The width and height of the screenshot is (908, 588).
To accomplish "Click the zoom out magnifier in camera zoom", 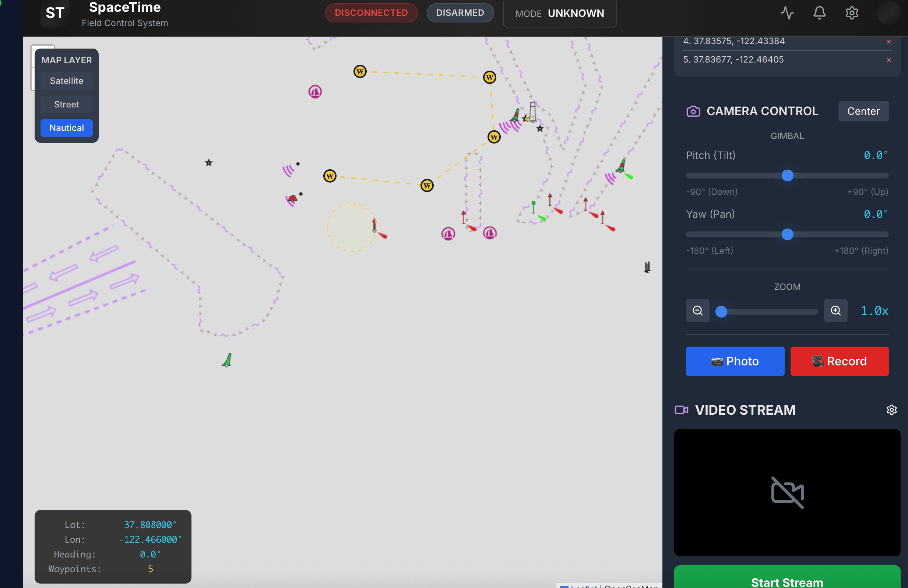I will [x=697, y=311].
